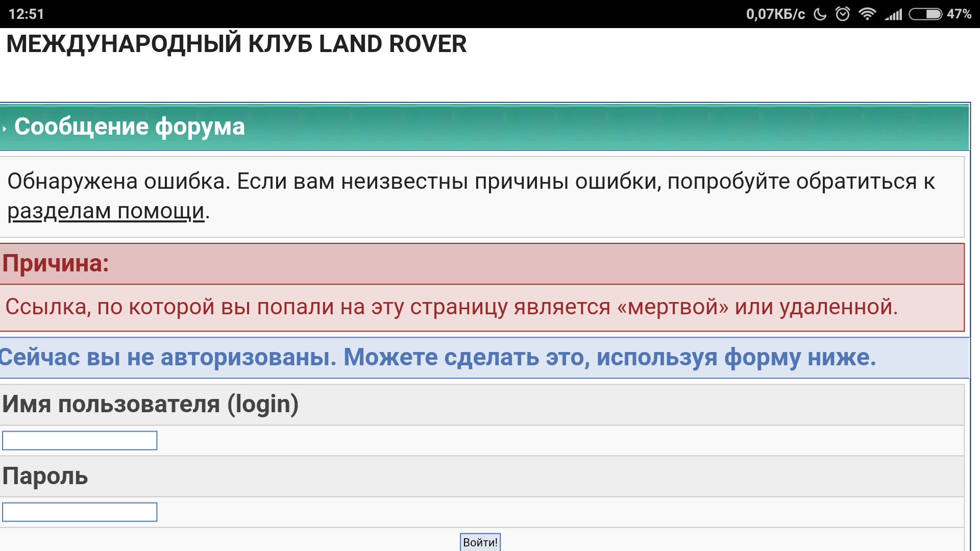
Task: Tap the 12:51 clock in status bar
Action: [x=27, y=14]
